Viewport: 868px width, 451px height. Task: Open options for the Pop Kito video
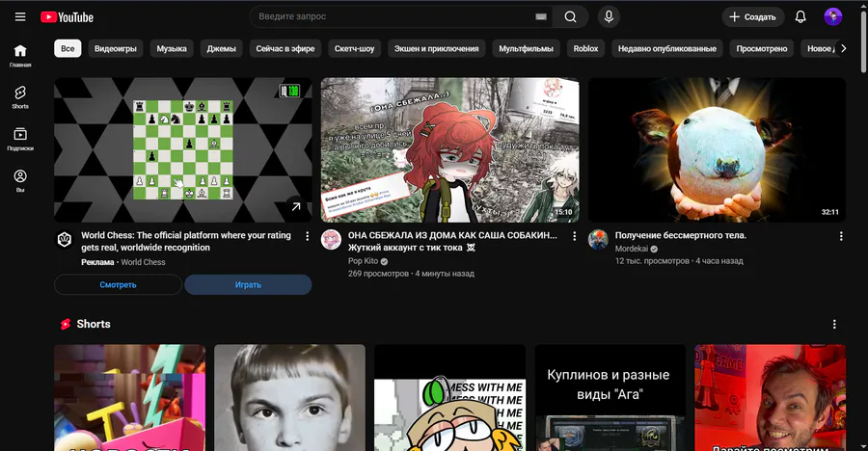574,236
